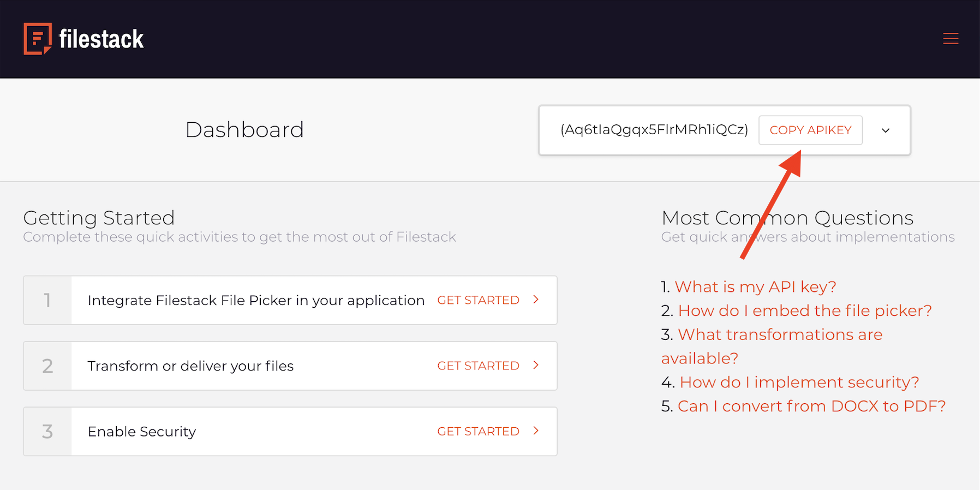
Task: Open the hamburger menu icon
Action: 951,39
